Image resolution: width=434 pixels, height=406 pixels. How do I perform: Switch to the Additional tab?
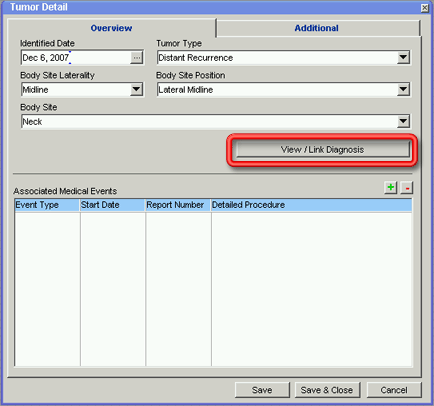point(317,28)
